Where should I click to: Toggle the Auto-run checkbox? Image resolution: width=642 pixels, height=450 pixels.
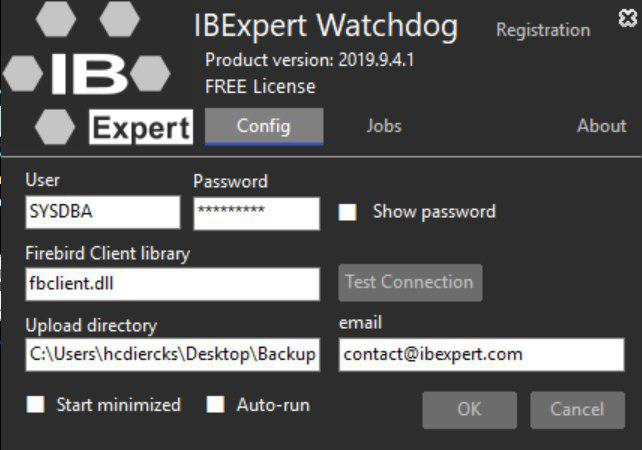215,405
